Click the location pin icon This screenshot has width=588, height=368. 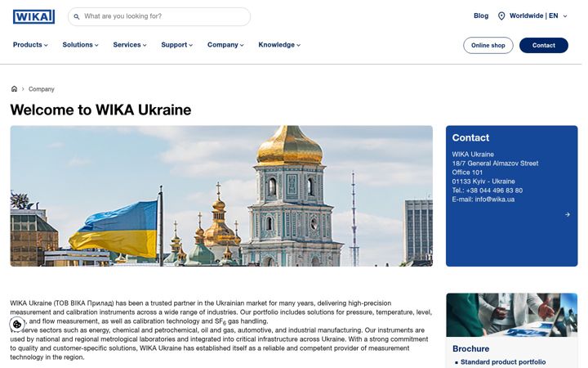tap(501, 16)
